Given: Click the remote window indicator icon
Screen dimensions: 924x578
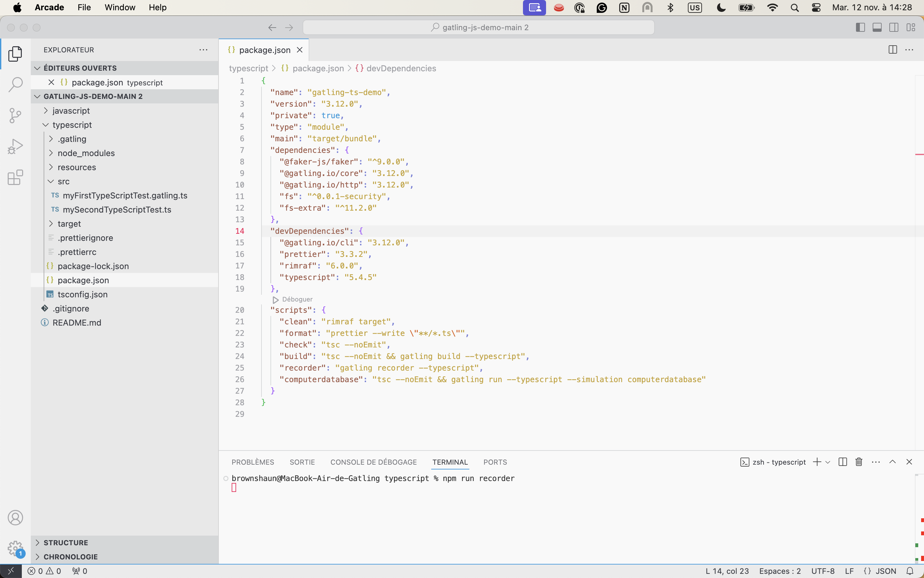Looking at the screenshot, I should (x=11, y=571).
